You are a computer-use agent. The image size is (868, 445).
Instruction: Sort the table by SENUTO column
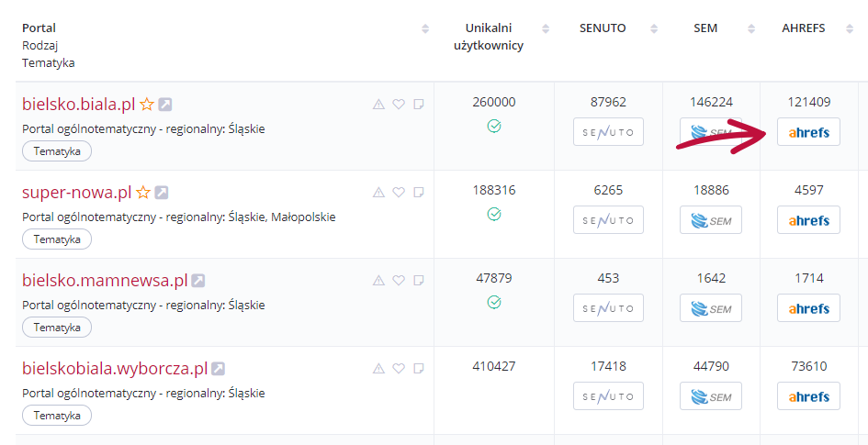coord(654,28)
